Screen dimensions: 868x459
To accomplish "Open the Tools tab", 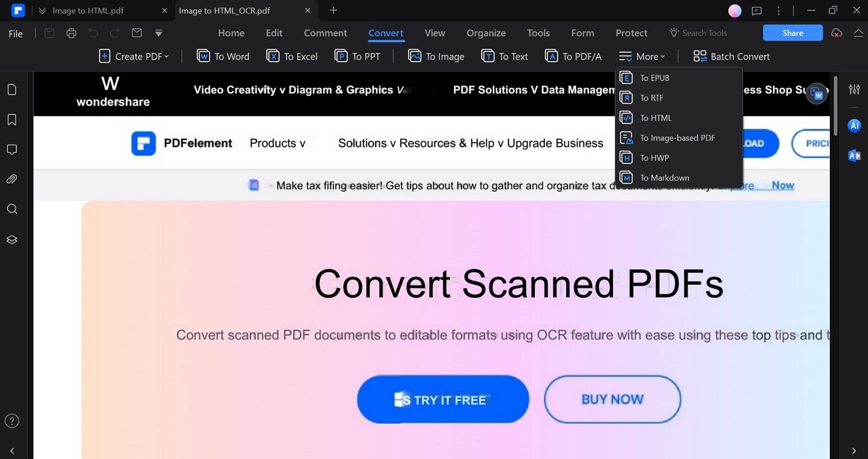I will [x=538, y=33].
